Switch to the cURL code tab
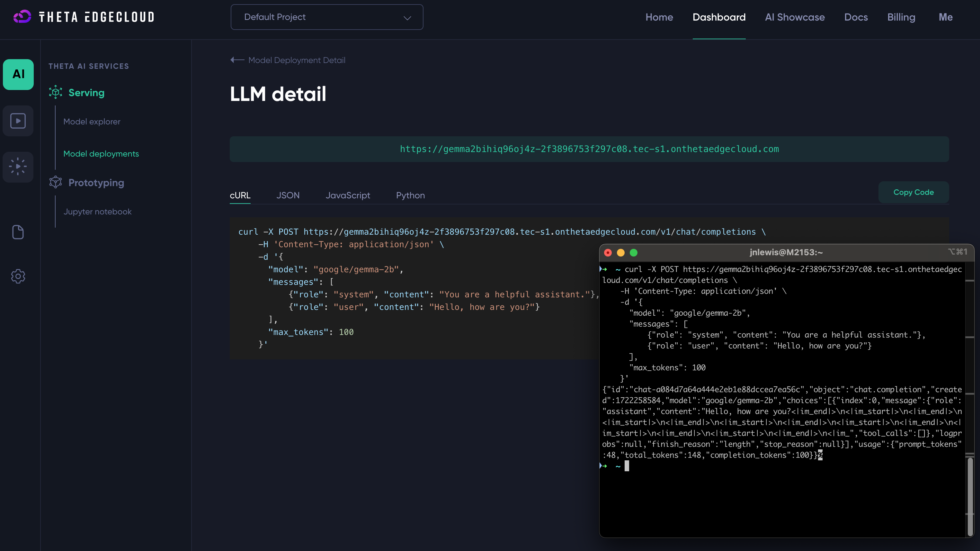The width and height of the screenshot is (980, 551). 240,195
